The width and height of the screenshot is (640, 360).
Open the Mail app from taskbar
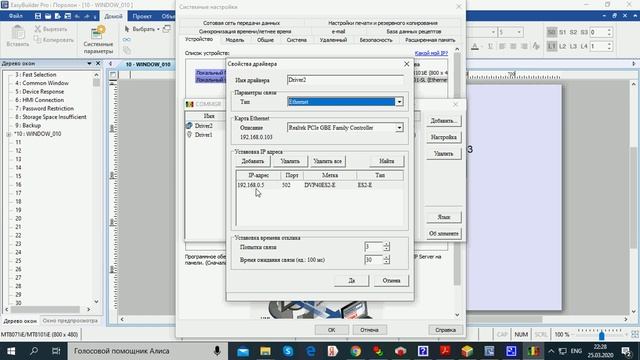pos(243,351)
